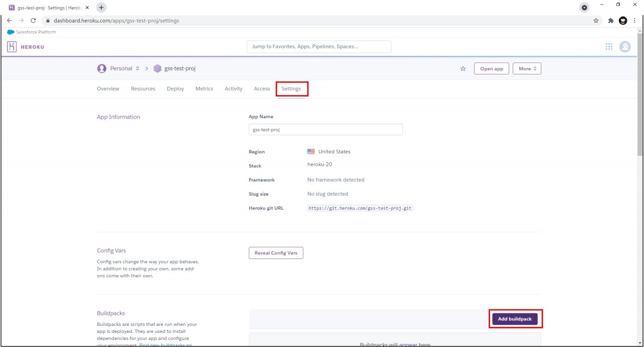The height and width of the screenshot is (347, 644).
Task: Click the gss-test-proj app hexagon icon
Action: pyautogui.click(x=157, y=68)
